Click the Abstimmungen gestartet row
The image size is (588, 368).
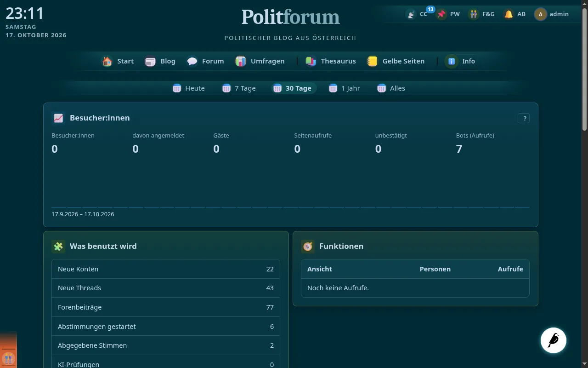[166, 327]
